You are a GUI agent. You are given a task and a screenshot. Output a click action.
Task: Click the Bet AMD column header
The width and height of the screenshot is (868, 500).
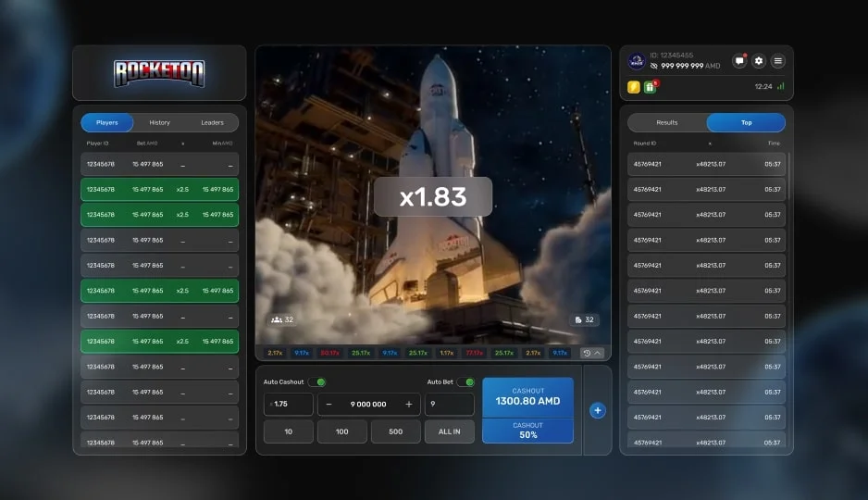tap(147, 144)
